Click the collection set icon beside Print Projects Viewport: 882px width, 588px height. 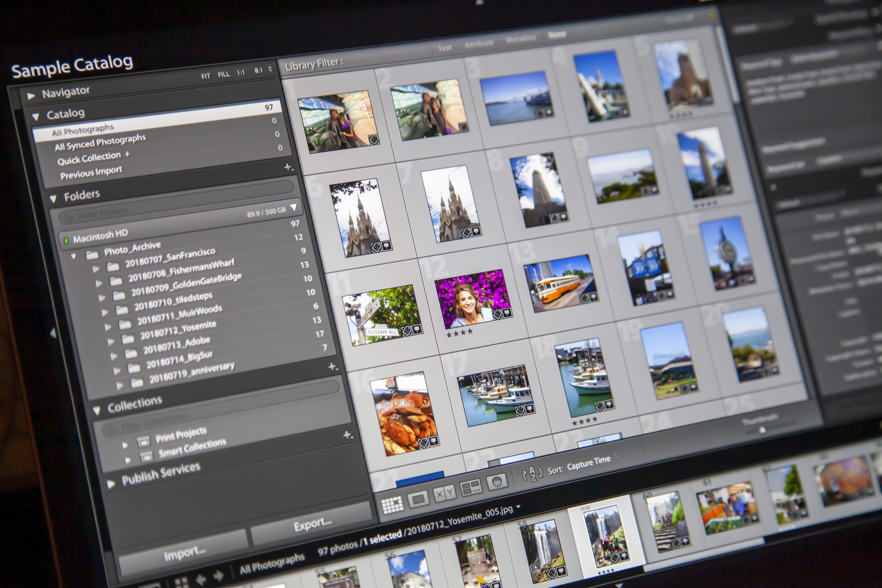pos(143,442)
